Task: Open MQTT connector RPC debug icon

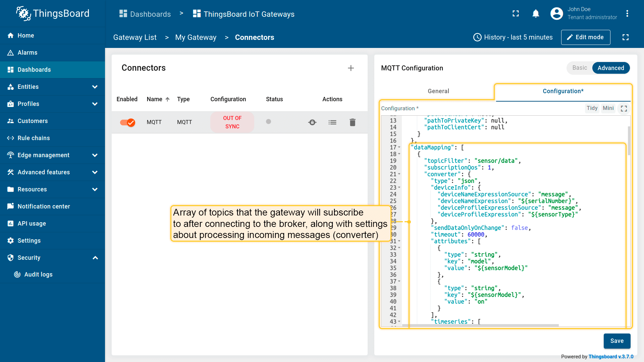Action: [x=312, y=122]
